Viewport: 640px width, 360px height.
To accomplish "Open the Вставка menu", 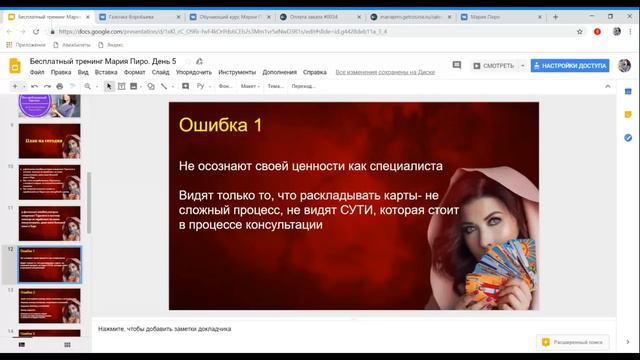I will (x=106, y=72).
